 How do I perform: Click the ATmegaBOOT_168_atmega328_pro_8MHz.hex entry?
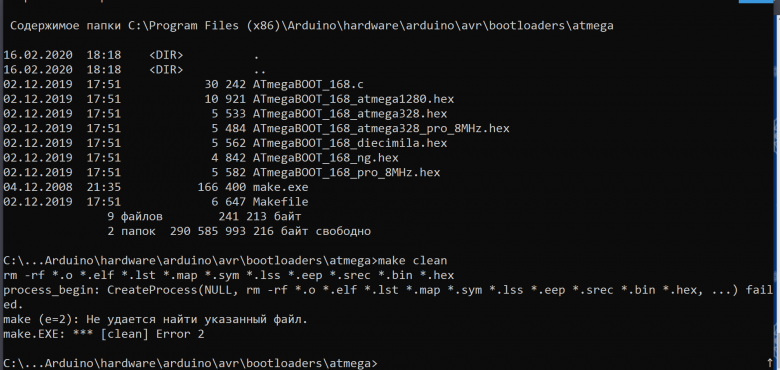click(x=381, y=129)
